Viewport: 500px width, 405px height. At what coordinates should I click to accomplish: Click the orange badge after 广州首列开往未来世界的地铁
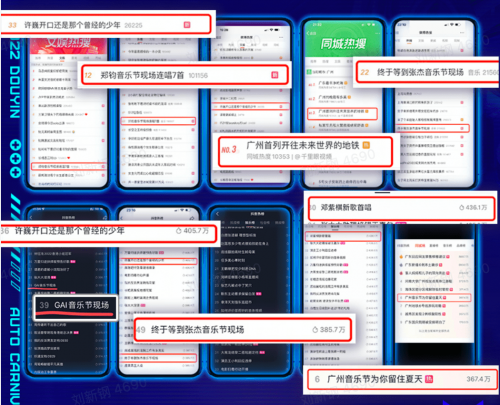click(366, 145)
